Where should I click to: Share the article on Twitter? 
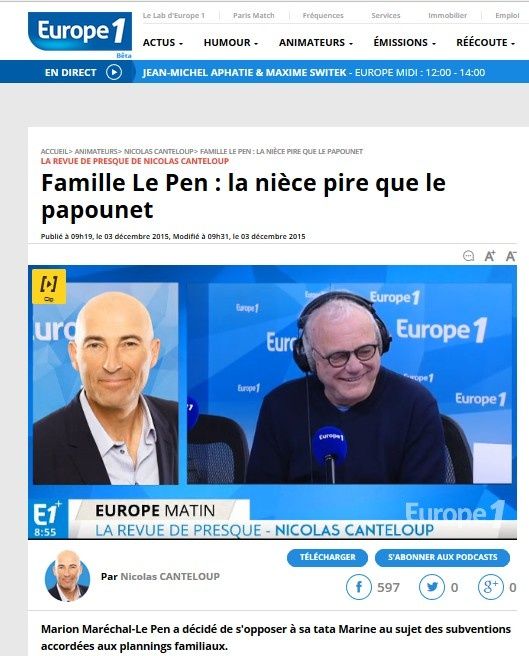coord(431,587)
